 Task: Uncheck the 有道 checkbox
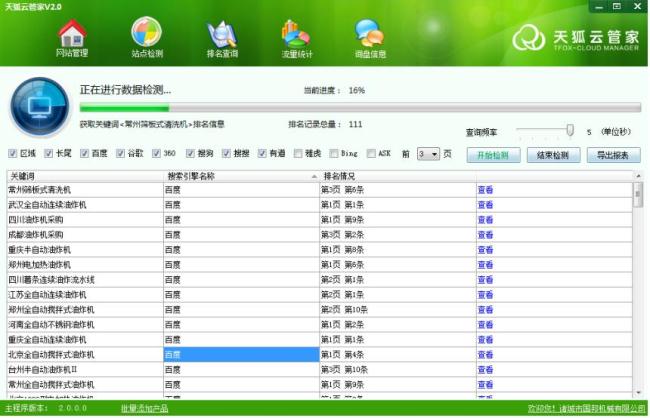(x=262, y=153)
